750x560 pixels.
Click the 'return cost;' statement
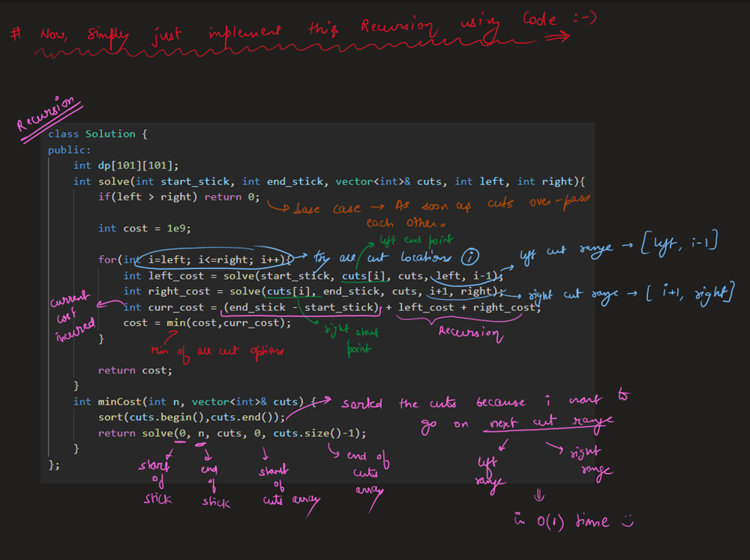coord(135,370)
